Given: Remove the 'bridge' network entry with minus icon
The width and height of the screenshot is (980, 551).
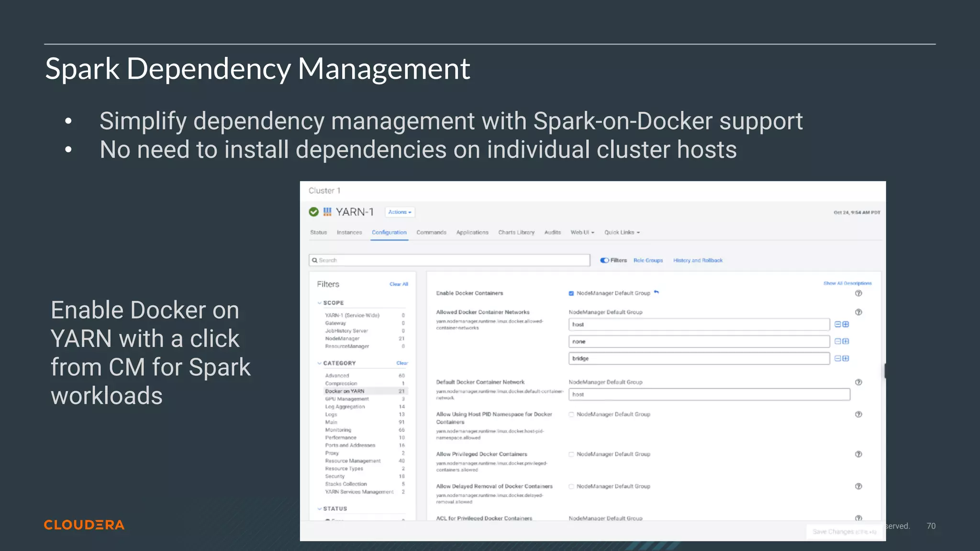Looking at the screenshot, I should [x=838, y=359].
